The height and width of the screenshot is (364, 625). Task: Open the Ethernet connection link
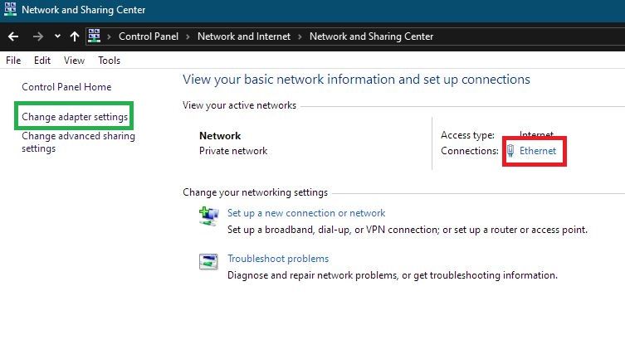coord(538,151)
